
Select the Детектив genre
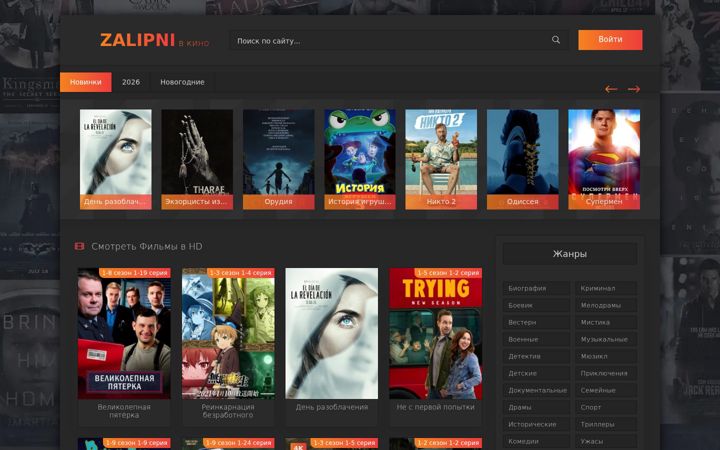536,356
